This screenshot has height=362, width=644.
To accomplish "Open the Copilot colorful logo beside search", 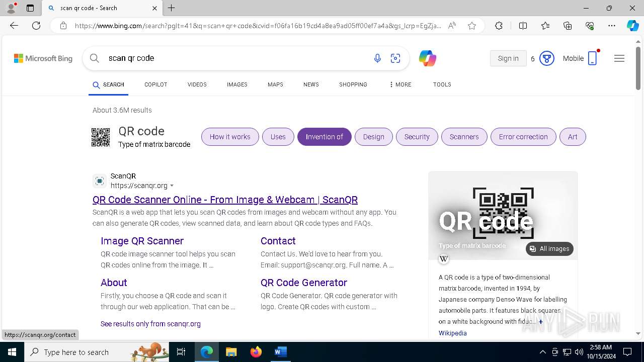I will click(x=428, y=58).
